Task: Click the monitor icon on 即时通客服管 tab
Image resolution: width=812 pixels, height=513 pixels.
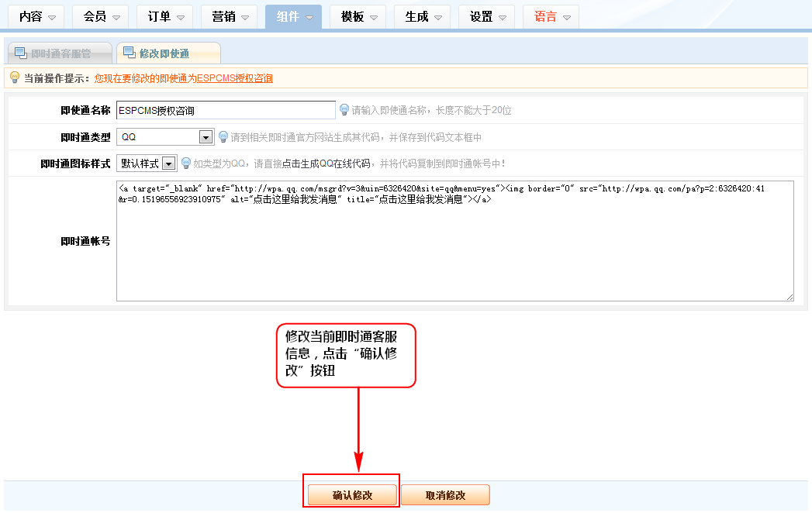Action: (x=21, y=53)
